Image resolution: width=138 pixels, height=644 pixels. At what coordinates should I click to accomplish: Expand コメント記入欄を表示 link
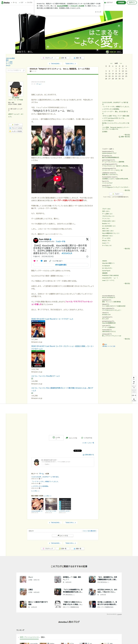click(x=89, y=531)
